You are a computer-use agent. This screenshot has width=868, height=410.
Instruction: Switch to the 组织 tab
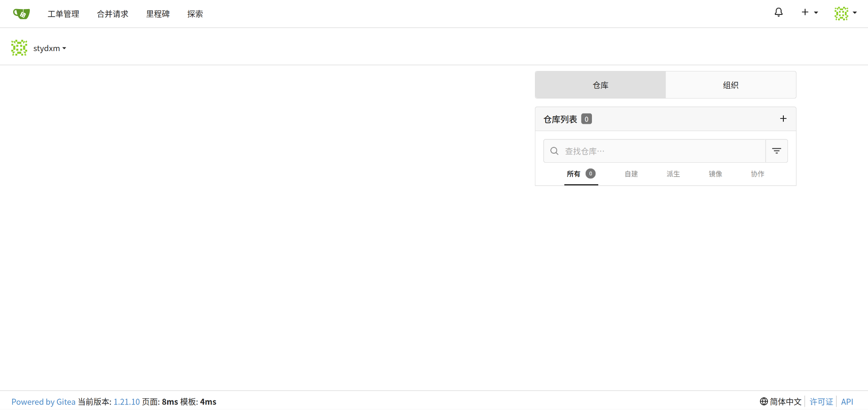point(730,85)
